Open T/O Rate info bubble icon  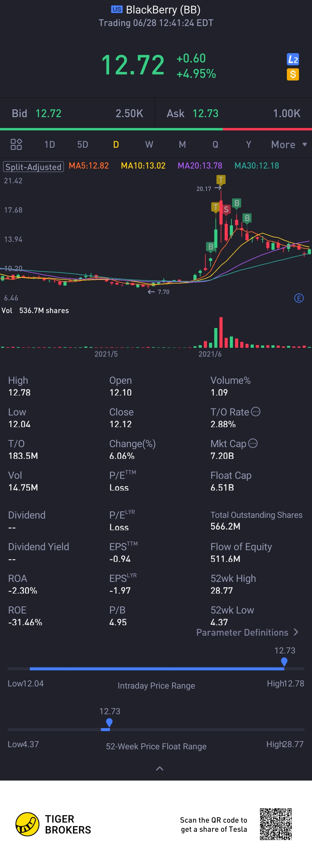pos(256,412)
